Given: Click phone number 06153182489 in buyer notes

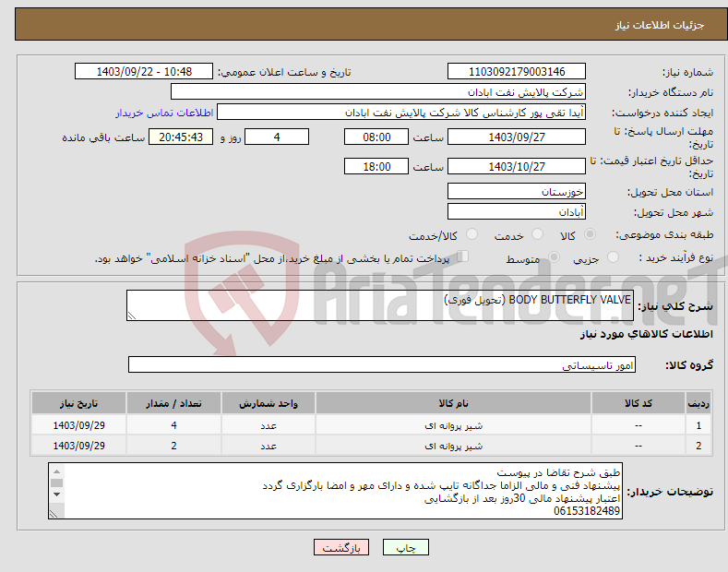Looking at the screenshot, I should [x=587, y=511].
